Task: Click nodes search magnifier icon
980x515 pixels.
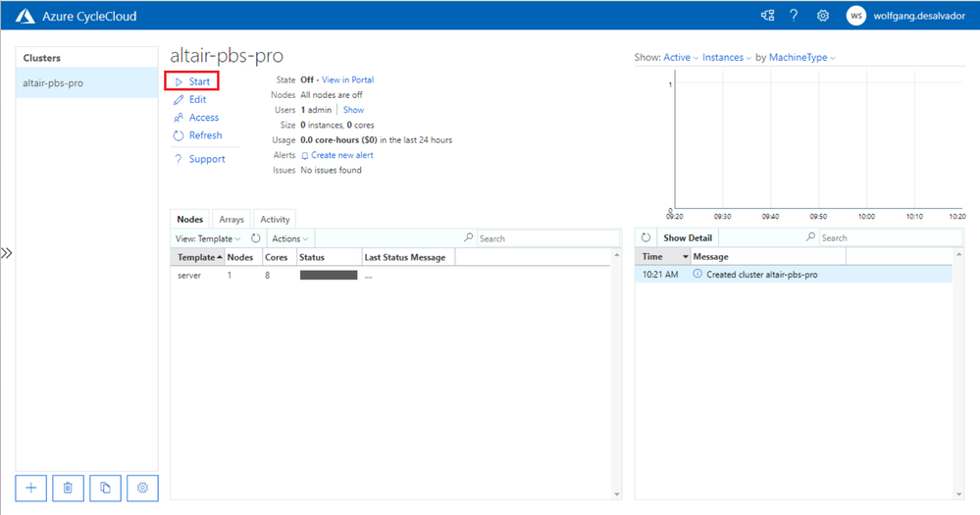Action: [468, 238]
